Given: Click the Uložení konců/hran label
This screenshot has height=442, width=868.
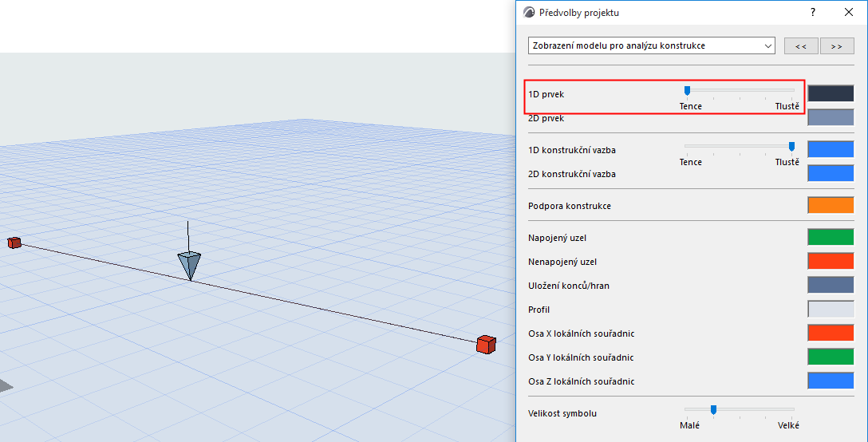Looking at the screenshot, I should coord(569,286).
